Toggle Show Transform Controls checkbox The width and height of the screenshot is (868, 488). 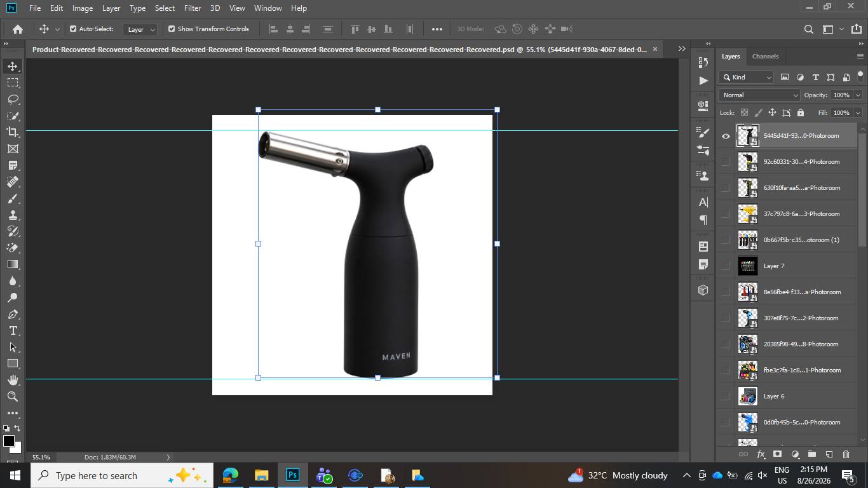(172, 29)
